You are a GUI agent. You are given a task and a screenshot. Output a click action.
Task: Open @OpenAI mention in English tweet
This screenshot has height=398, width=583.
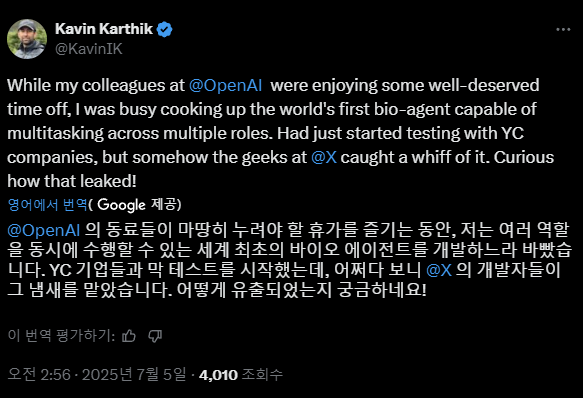click(x=225, y=85)
